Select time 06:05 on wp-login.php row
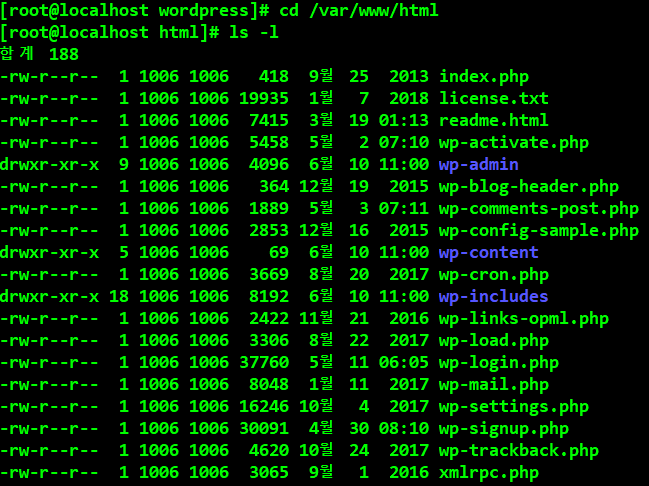This screenshot has height=486, width=649. click(x=404, y=363)
